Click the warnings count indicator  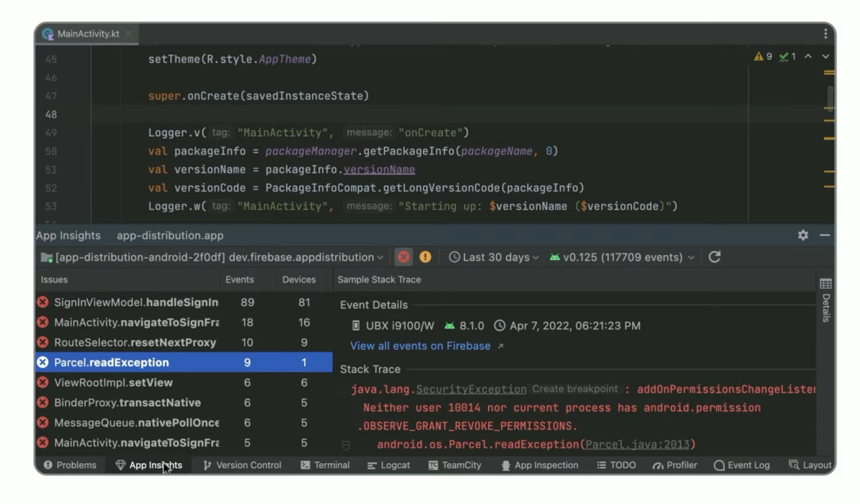(x=763, y=56)
